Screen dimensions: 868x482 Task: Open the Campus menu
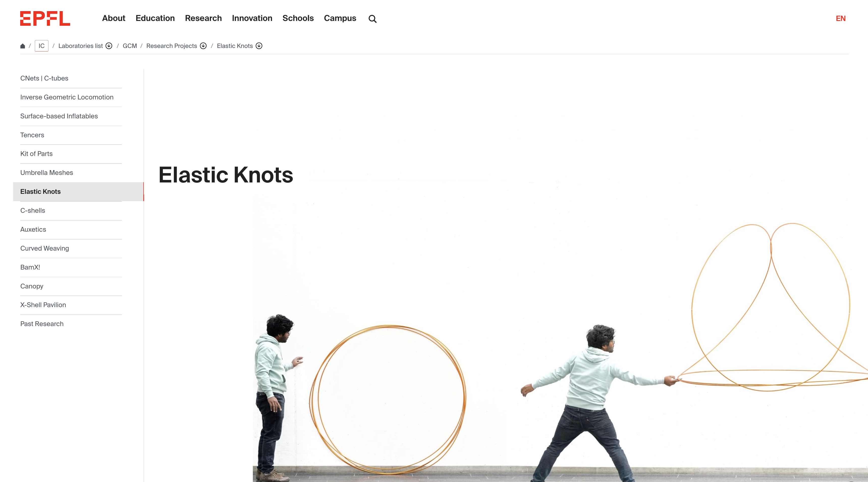tap(340, 18)
